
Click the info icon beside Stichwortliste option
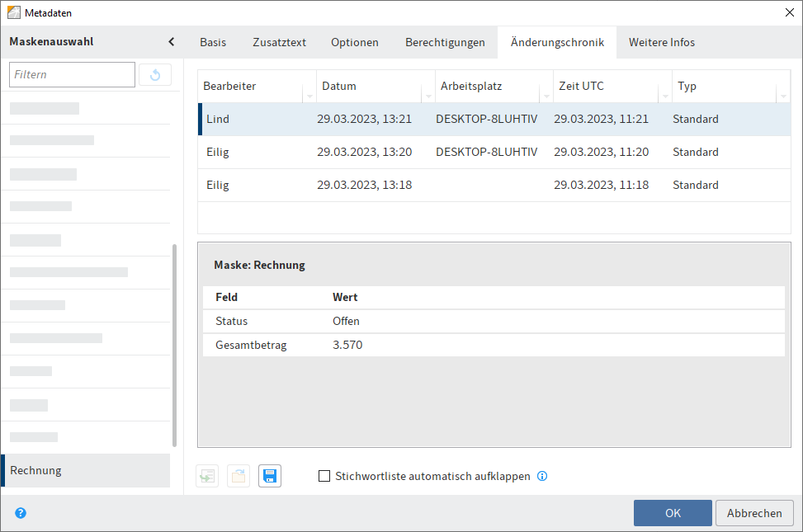point(542,475)
